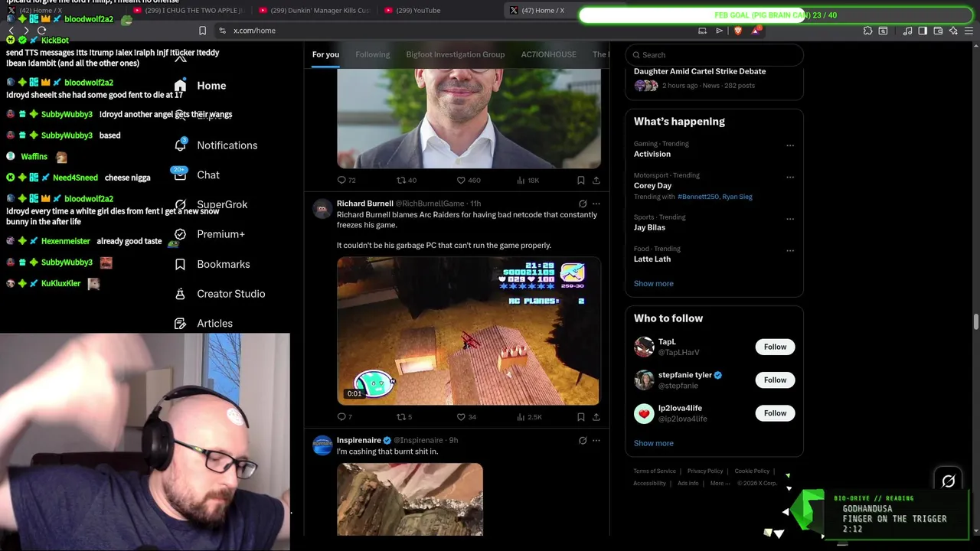Open Notifications in the sidebar
Image resolution: width=980 pixels, height=551 pixels.
point(216,145)
